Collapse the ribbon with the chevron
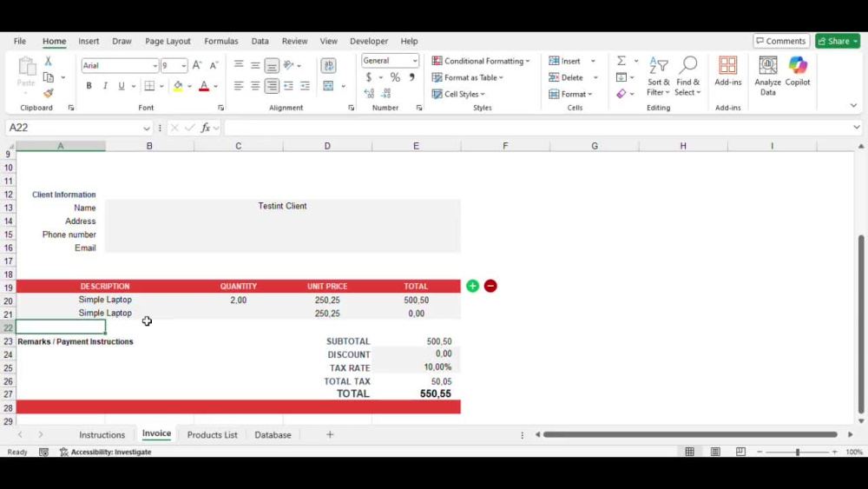 tap(853, 105)
